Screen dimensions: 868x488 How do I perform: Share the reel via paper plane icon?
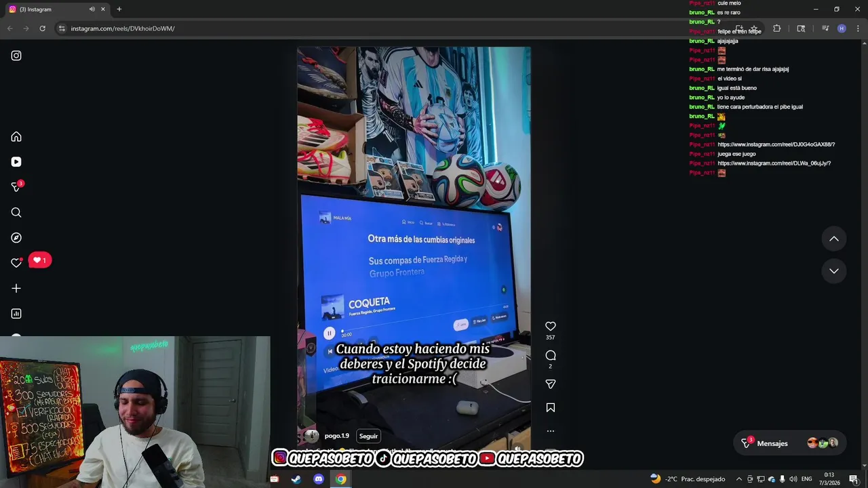pos(551,384)
